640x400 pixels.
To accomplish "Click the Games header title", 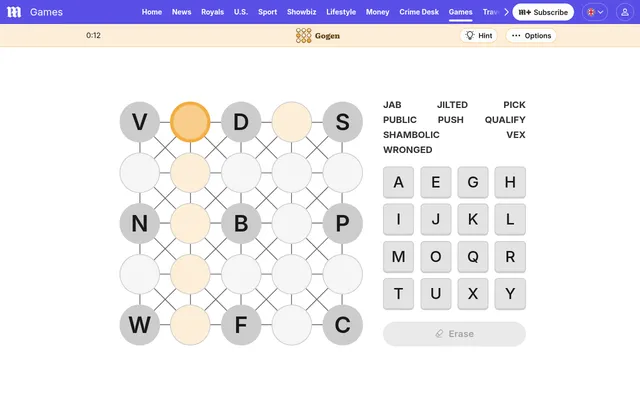I will coord(46,12).
